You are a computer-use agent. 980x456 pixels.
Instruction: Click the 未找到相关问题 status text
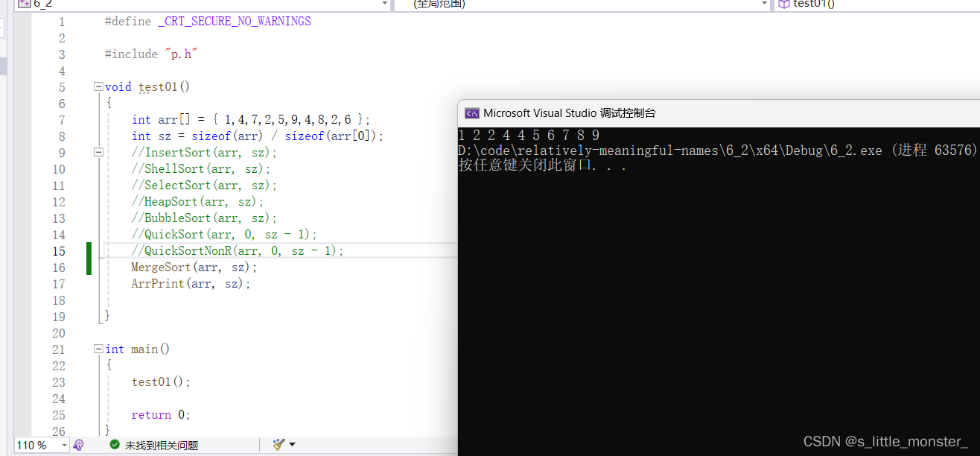(161, 446)
